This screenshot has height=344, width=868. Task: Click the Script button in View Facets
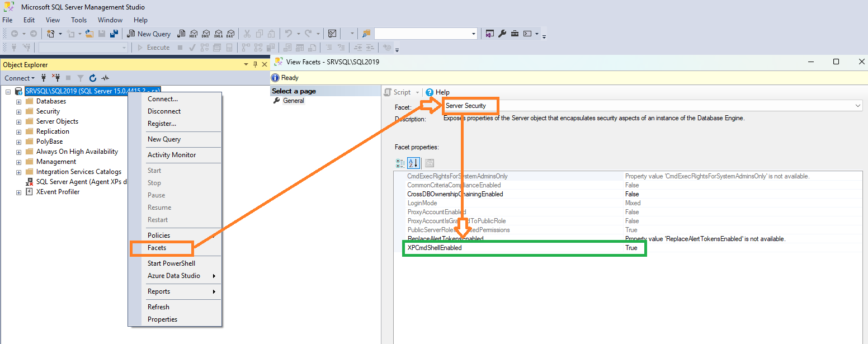point(397,92)
